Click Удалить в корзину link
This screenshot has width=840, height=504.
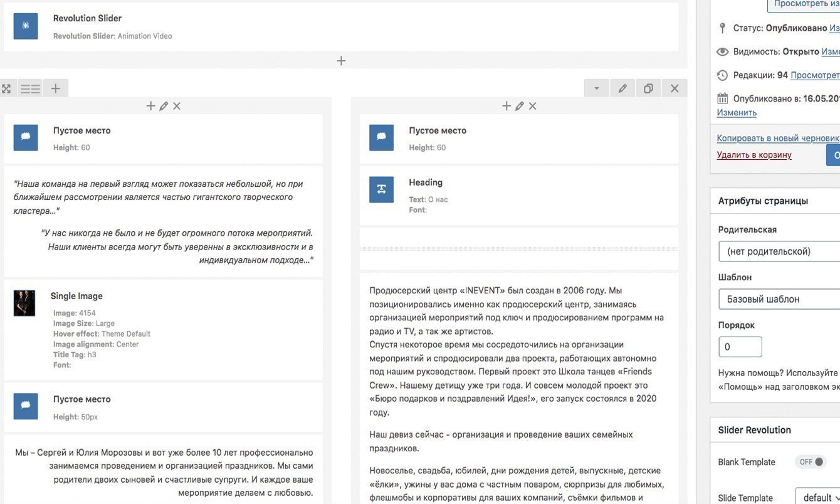click(x=754, y=155)
